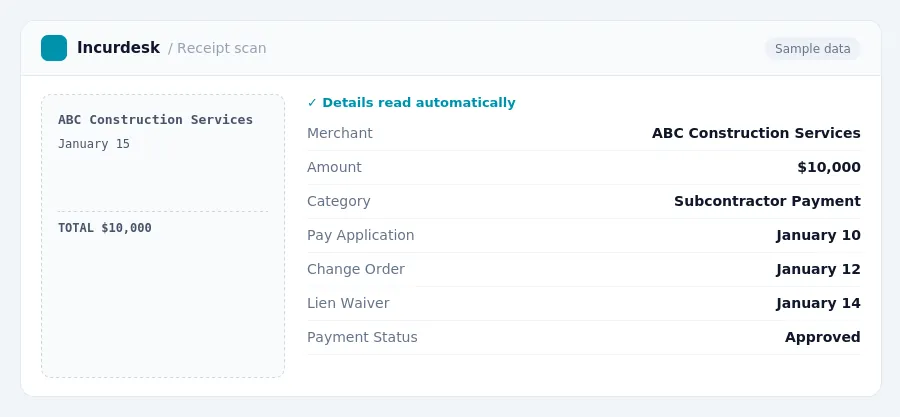
Task: Select the Category field label
Action: [x=339, y=201]
